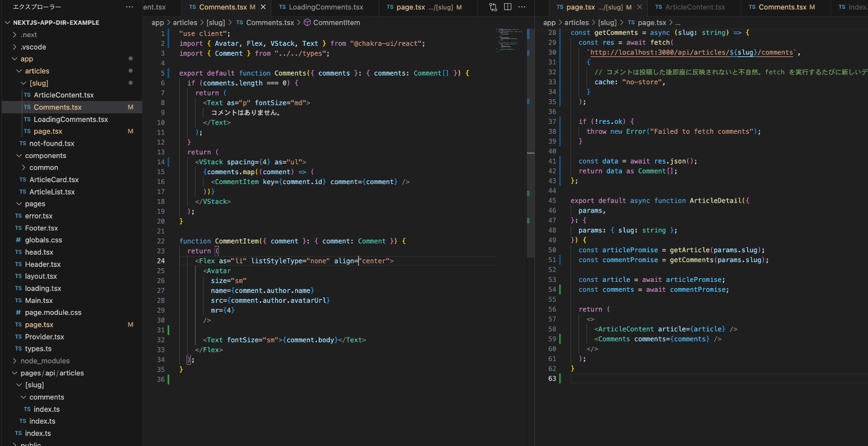Click the CSS hash icon beside globals.css
The image size is (868, 446).
pos(19,240)
